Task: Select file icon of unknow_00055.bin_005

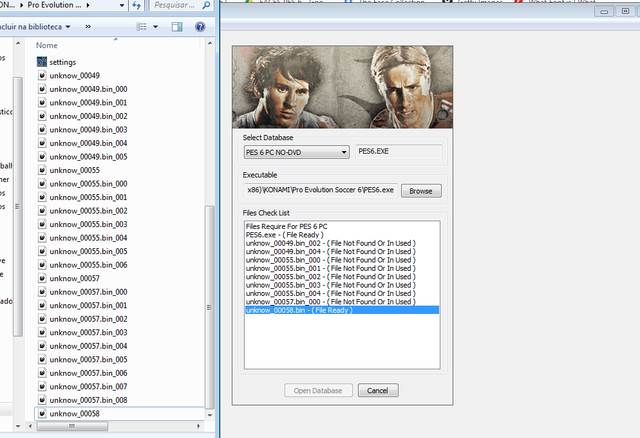Action: 42,251
